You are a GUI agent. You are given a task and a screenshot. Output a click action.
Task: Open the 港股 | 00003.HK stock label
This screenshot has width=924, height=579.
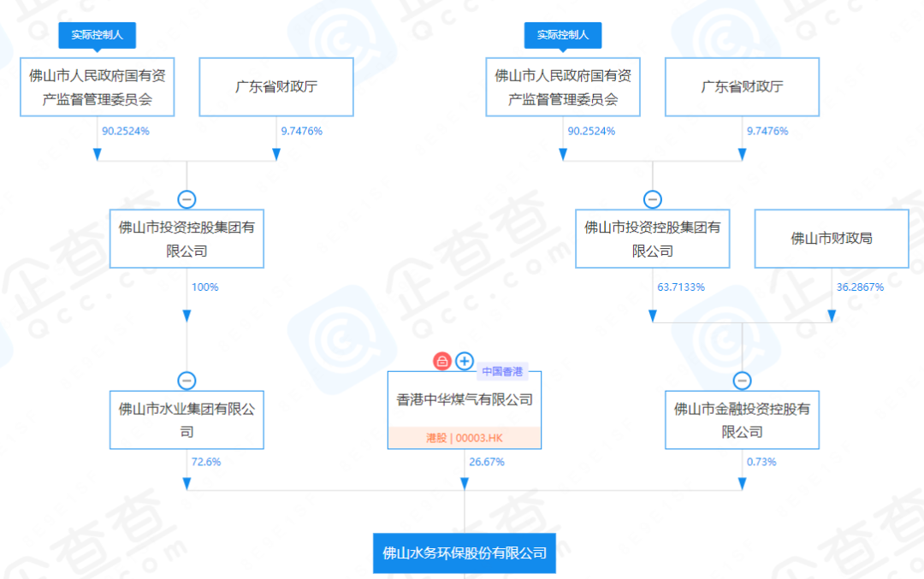coord(465,438)
